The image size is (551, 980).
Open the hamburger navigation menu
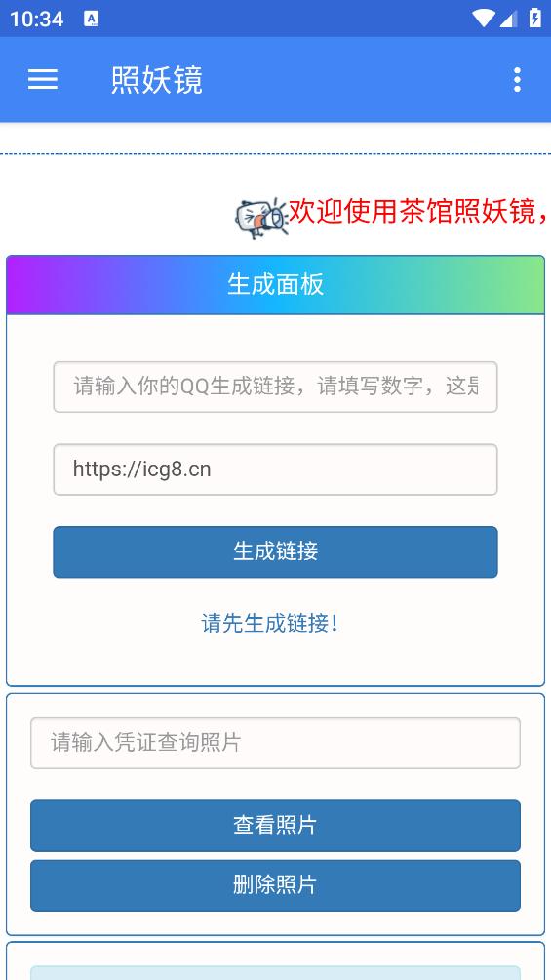point(43,79)
